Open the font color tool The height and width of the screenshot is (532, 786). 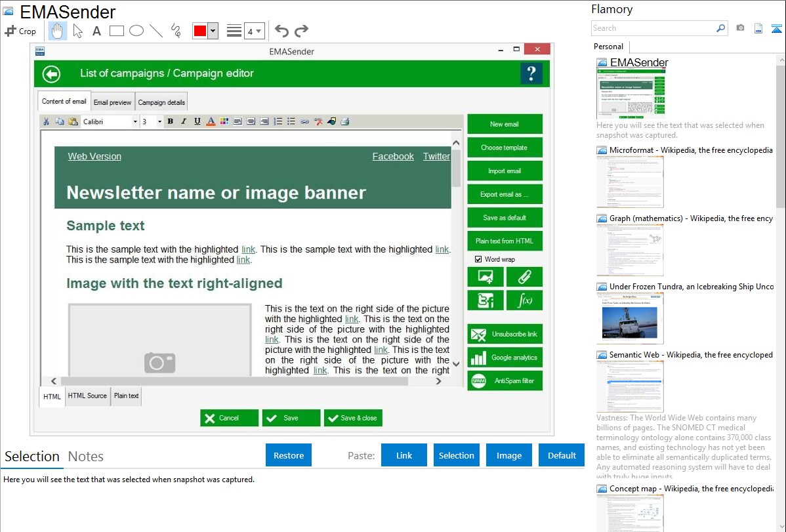pos(211,121)
